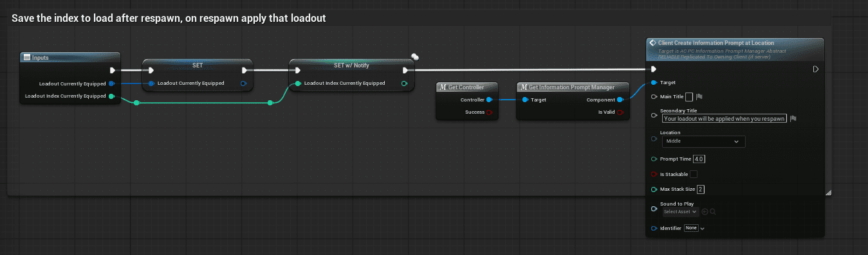Click Get Controller node Success output pin
Image resolution: width=868 pixels, height=255 pixels.
coord(489,112)
